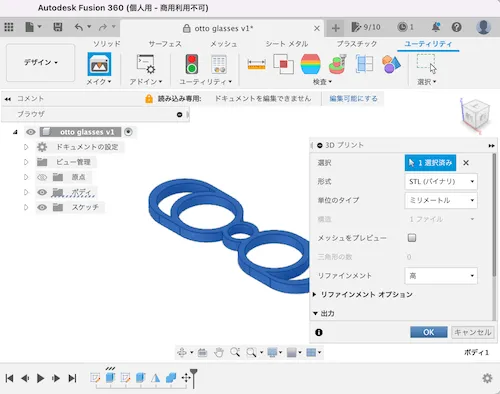Select the section analysis icon
Viewport: 500px width, 394px height.
click(364, 64)
